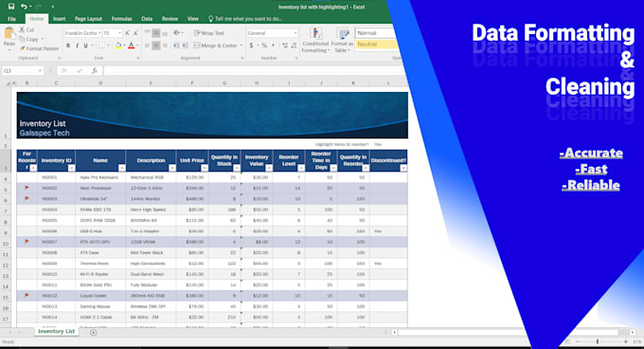Open the Discontinued? column filter
This screenshot has width=644, height=349.
point(403,168)
